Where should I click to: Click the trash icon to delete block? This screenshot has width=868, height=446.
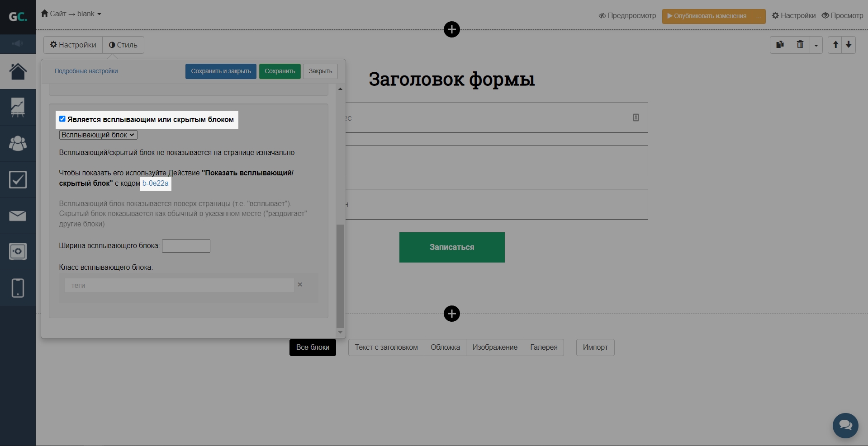point(800,45)
